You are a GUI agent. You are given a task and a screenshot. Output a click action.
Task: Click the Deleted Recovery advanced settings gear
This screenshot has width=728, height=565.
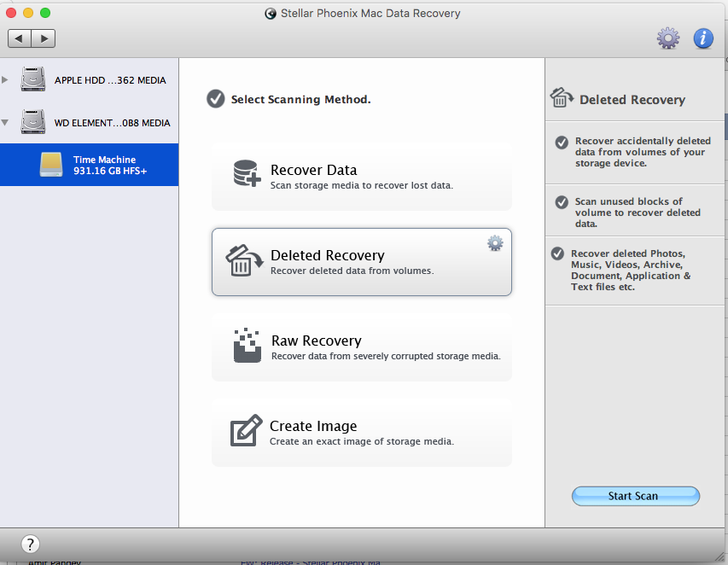pos(495,243)
